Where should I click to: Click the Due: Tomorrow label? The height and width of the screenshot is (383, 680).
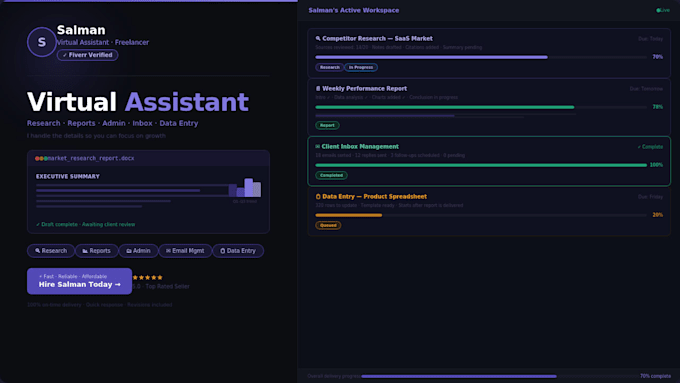tap(646, 89)
